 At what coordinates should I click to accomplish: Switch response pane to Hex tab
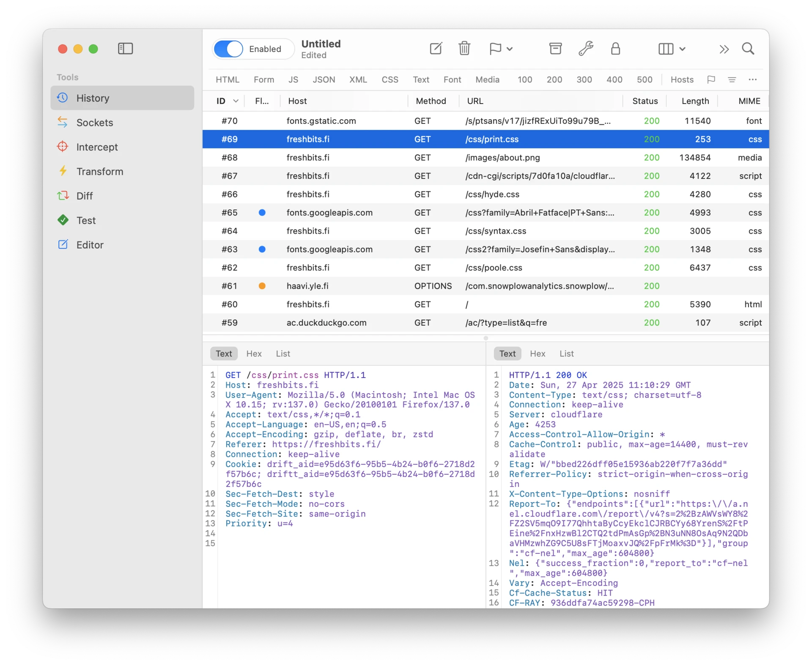pyautogui.click(x=538, y=353)
